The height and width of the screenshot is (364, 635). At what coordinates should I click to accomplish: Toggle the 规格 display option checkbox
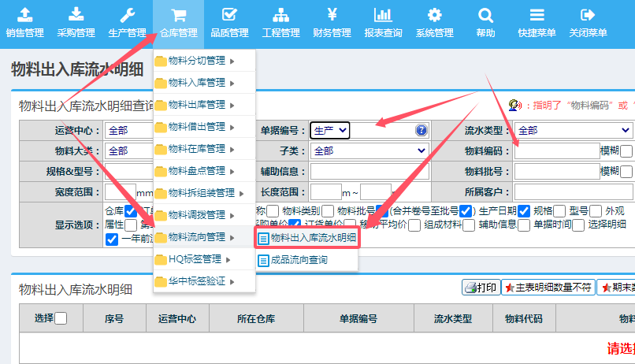point(524,210)
